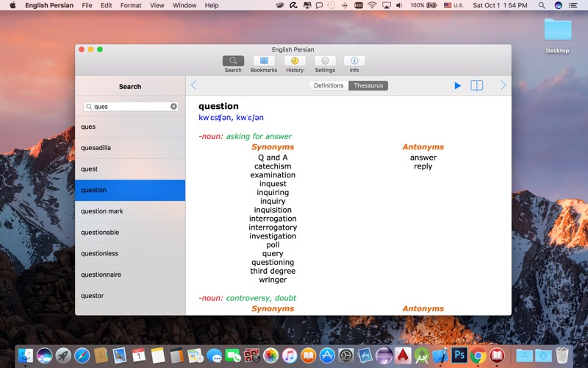
Task: Open the U.S. input source menu
Action: [x=453, y=5]
